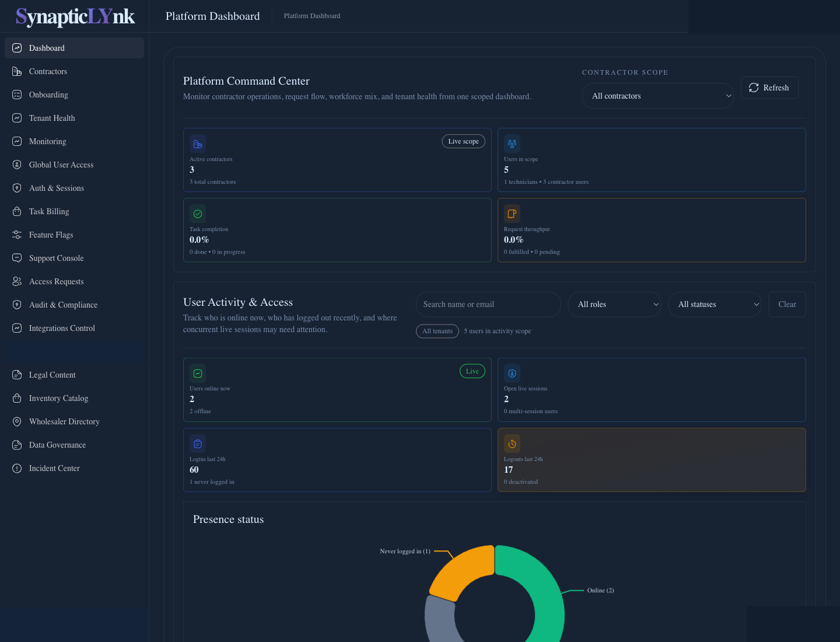Image resolution: width=840 pixels, height=642 pixels.
Task: Click the Platform Dashboard breadcrumb
Action: coord(312,16)
